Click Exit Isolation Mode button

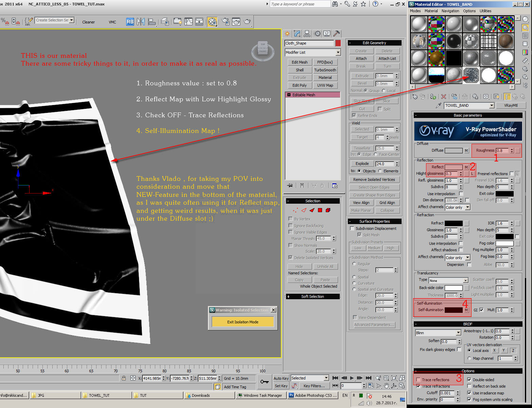coord(243,322)
